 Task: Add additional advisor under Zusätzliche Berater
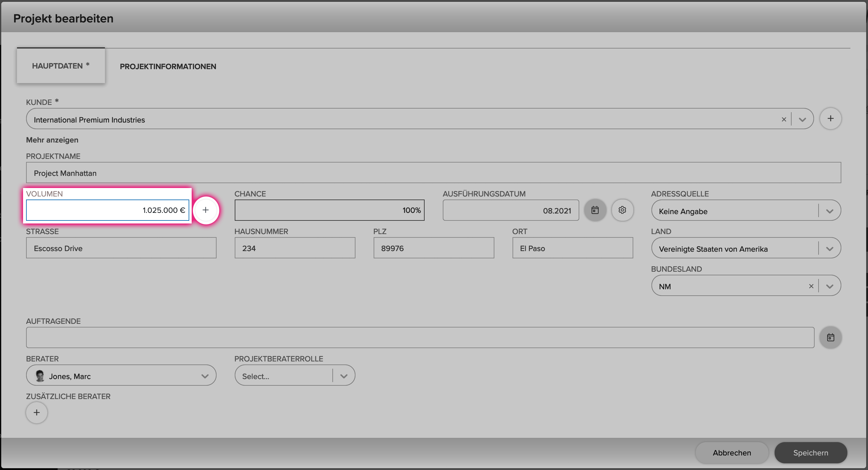click(37, 412)
